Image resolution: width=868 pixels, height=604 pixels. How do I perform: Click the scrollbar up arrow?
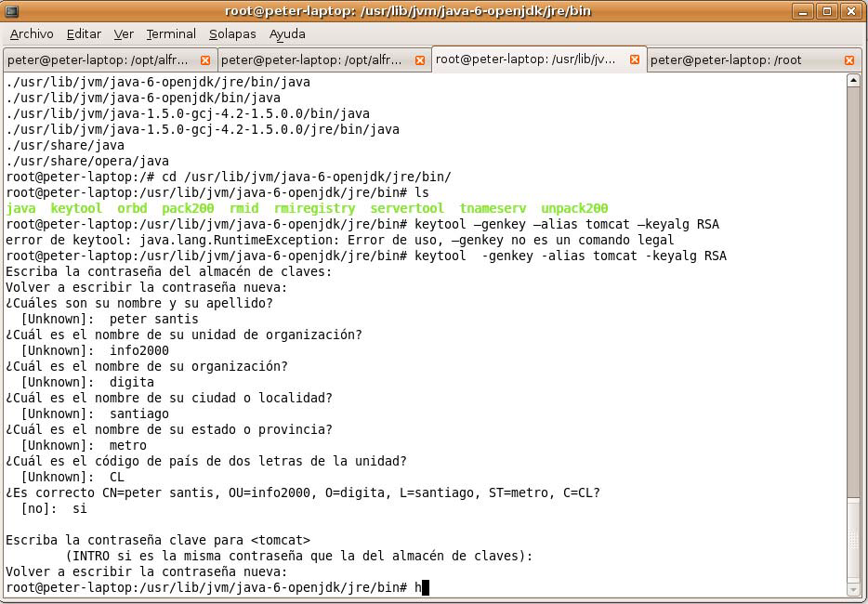(854, 81)
